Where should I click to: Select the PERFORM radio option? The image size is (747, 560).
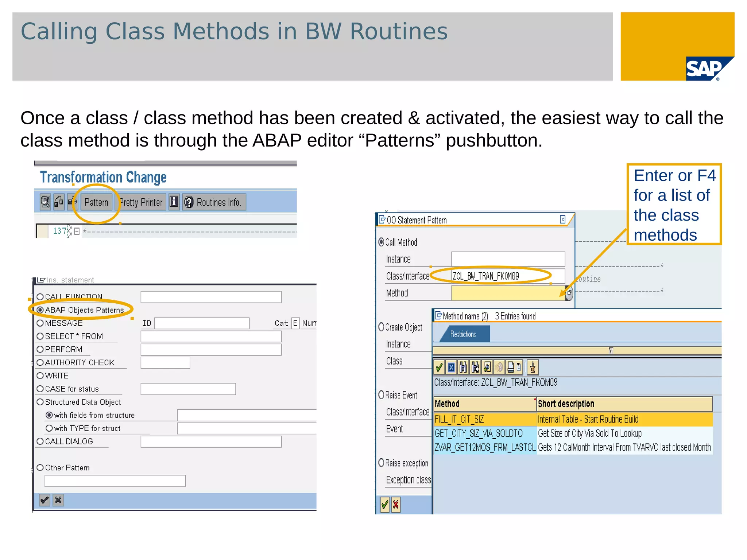pos(40,349)
